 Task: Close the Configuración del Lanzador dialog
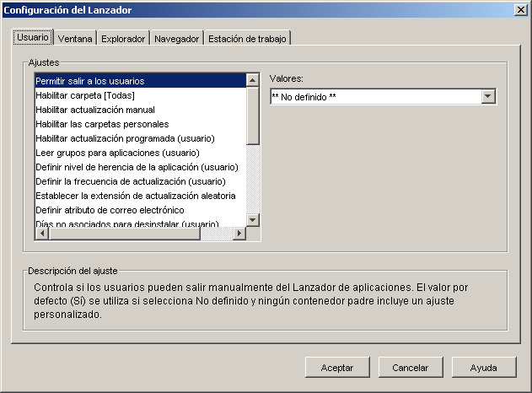(521, 9)
